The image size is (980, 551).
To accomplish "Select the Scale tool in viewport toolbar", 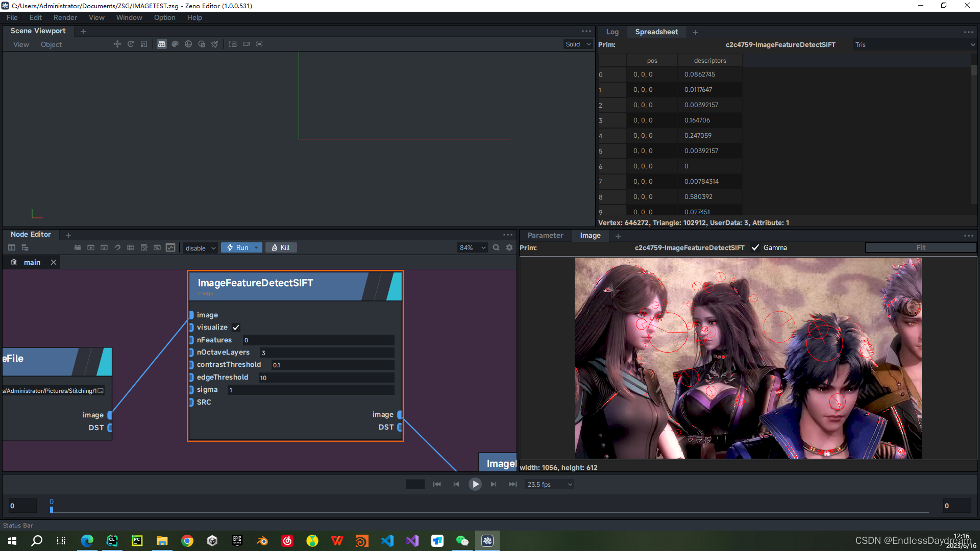I will pyautogui.click(x=143, y=44).
